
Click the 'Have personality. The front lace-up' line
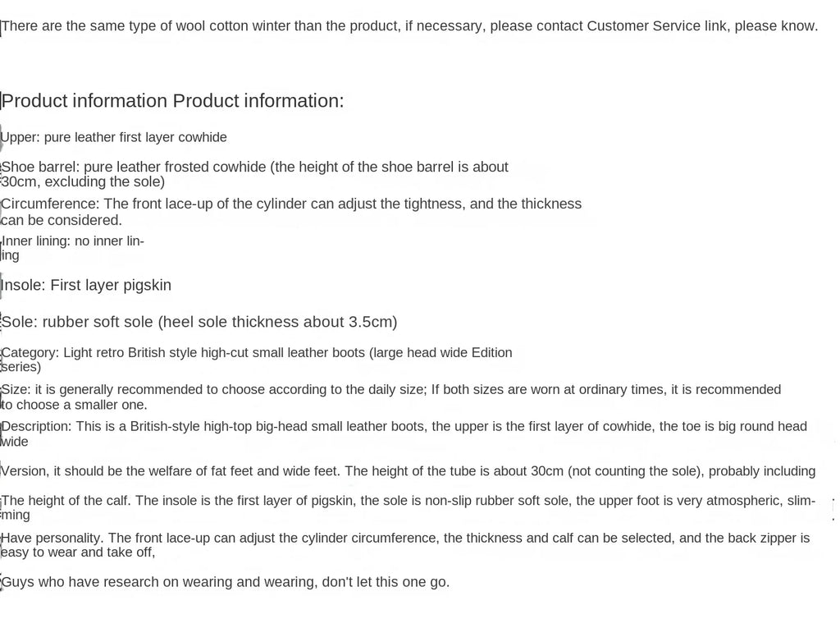click(x=405, y=539)
